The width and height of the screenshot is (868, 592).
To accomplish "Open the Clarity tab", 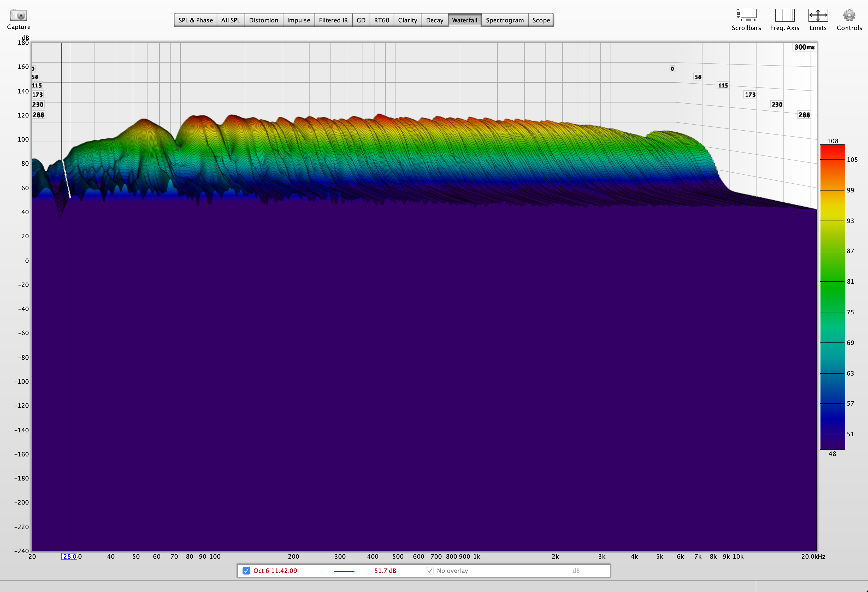I will pos(407,20).
